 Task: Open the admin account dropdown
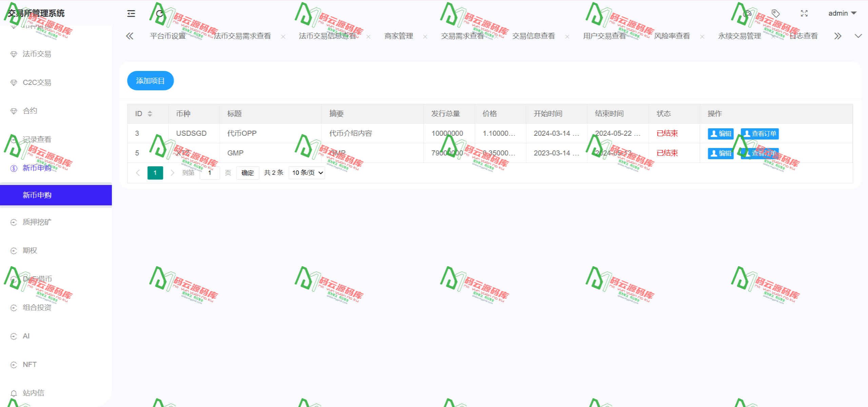coord(843,13)
